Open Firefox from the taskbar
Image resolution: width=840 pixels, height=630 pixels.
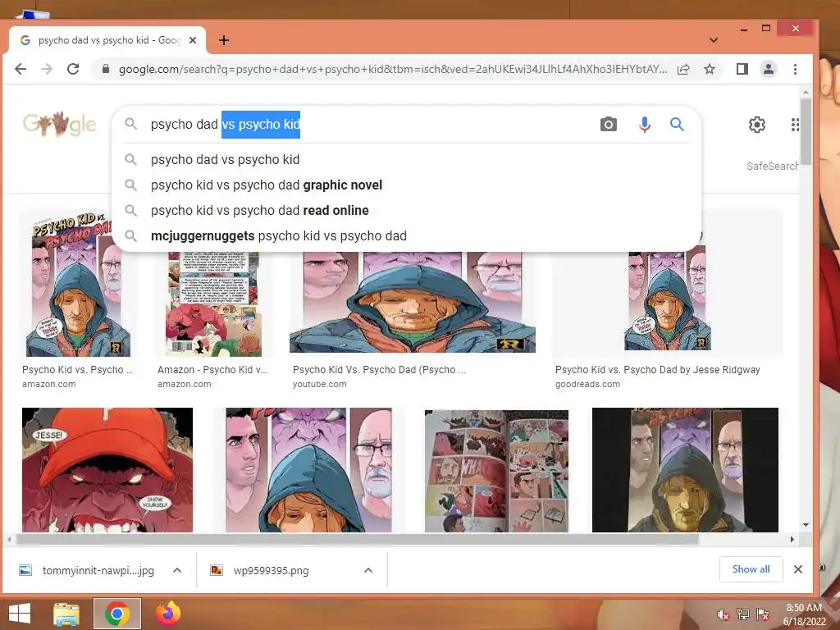click(x=168, y=614)
